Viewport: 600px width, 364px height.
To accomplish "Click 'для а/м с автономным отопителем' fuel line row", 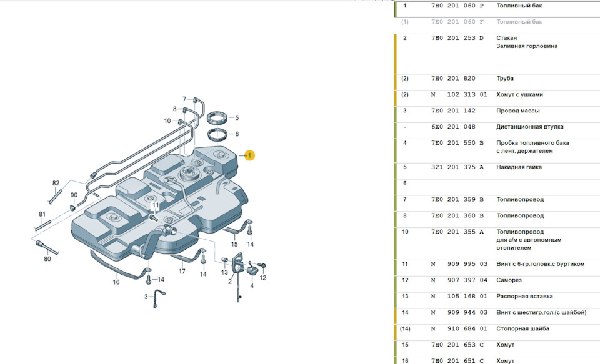I will (x=497, y=243).
